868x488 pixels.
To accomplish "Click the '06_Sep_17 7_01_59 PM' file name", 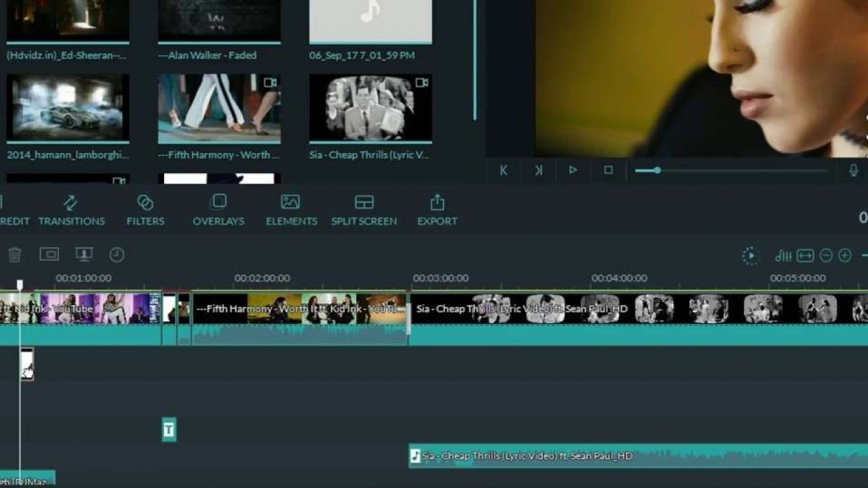I will coord(362,56).
